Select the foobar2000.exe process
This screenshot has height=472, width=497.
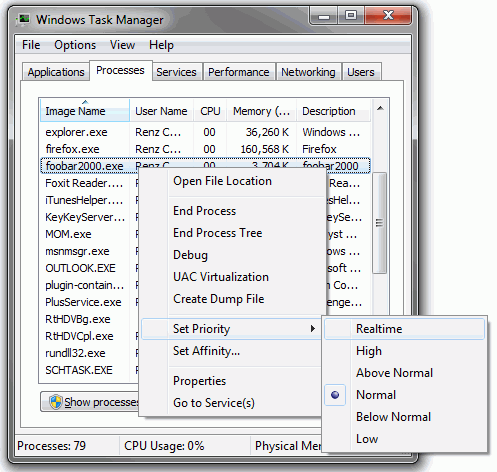(205, 166)
